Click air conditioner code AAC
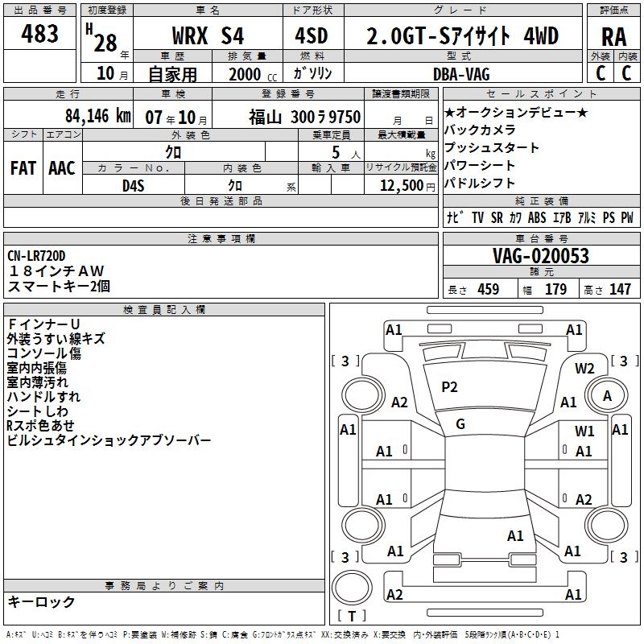Image resolution: width=644 pixels, height=644 pixels. (x=62, y=168)
